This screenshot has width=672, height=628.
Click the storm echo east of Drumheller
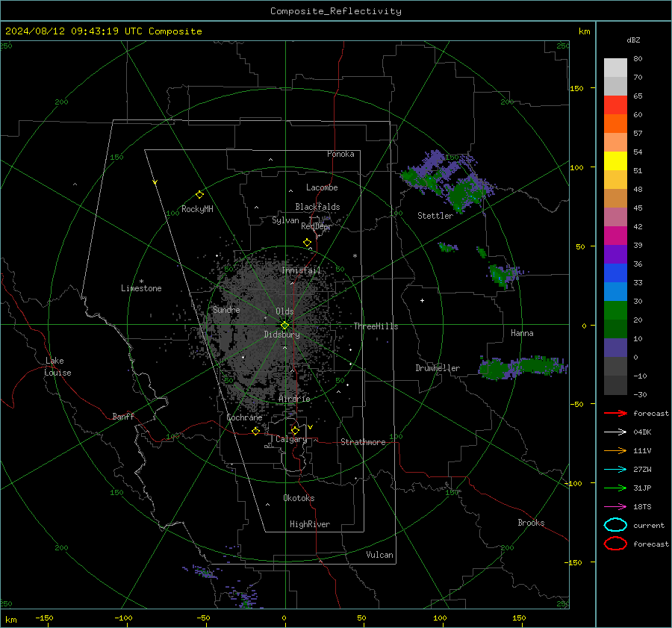[x=523, y=368]
